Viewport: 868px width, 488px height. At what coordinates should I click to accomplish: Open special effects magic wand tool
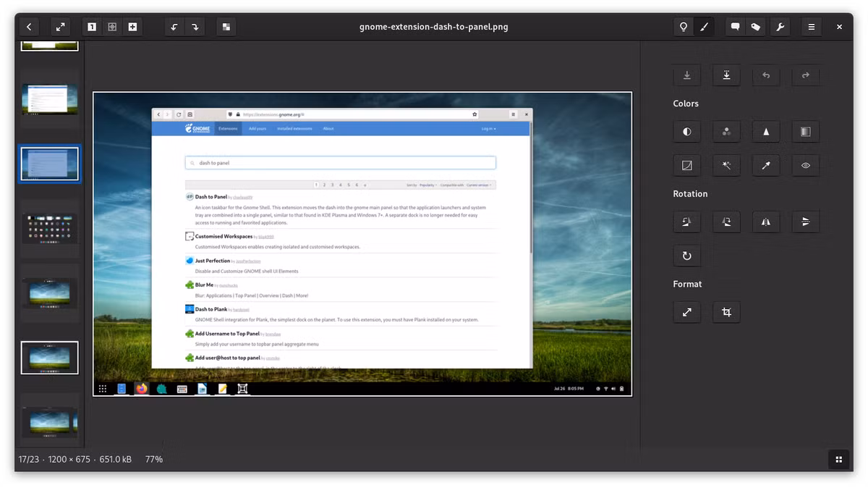(x=726, y=166)
